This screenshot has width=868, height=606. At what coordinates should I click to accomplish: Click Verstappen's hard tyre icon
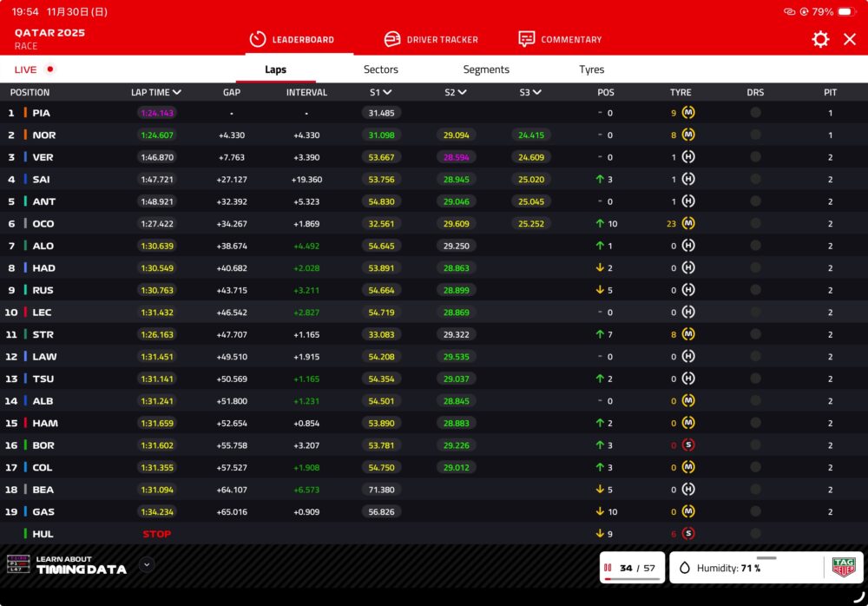point(688,157)
